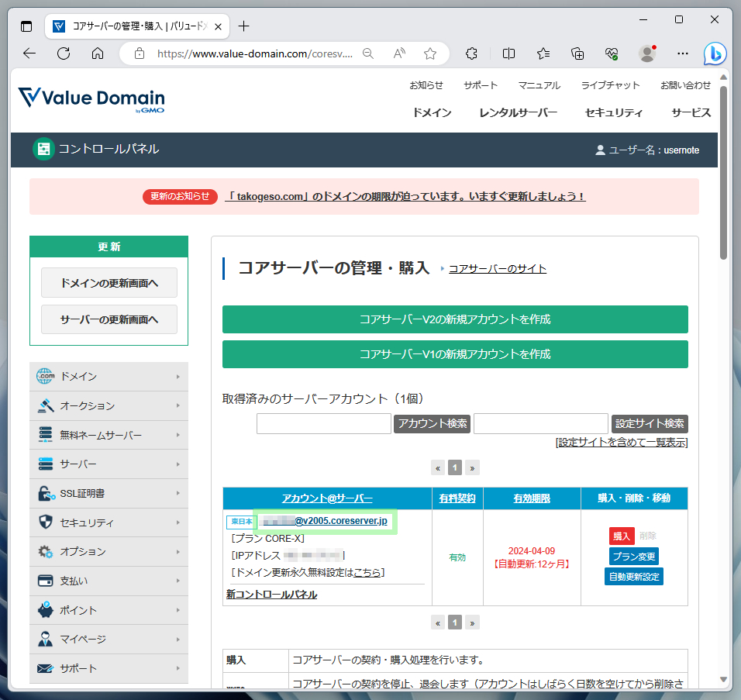Expand the サーバー sidebar arrow
Screen dimensions: 741x700
178,464
